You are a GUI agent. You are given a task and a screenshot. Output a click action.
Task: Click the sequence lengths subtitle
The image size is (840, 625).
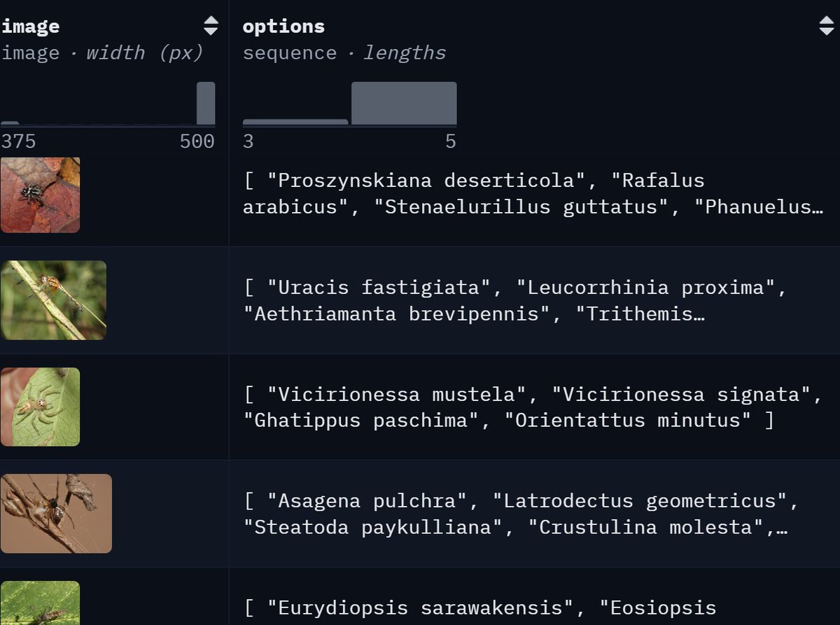pyautogui.click(x=344, y=53)
